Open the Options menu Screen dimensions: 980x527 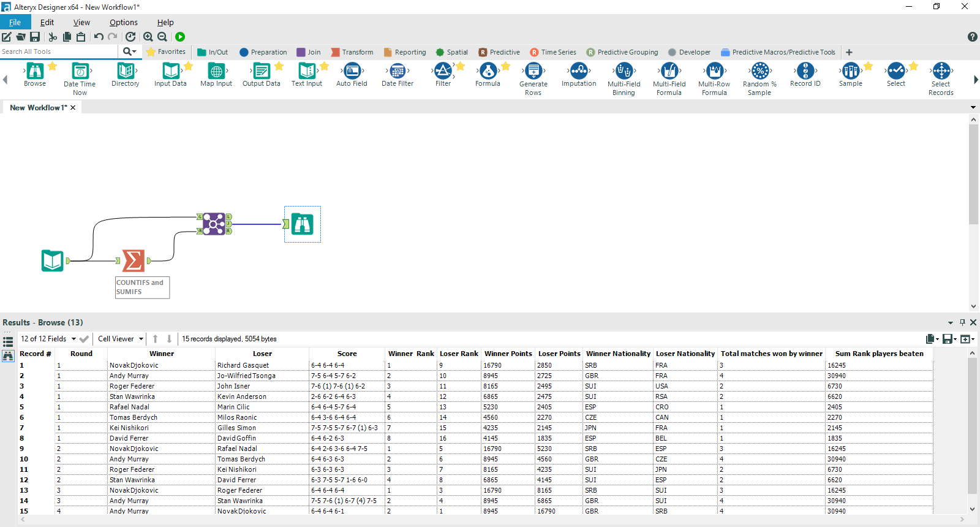[x=123, y=22]
